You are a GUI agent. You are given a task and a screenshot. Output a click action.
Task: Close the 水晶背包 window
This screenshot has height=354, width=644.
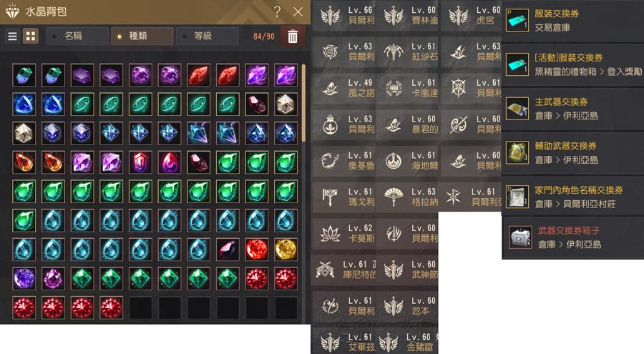click(298, 11)
